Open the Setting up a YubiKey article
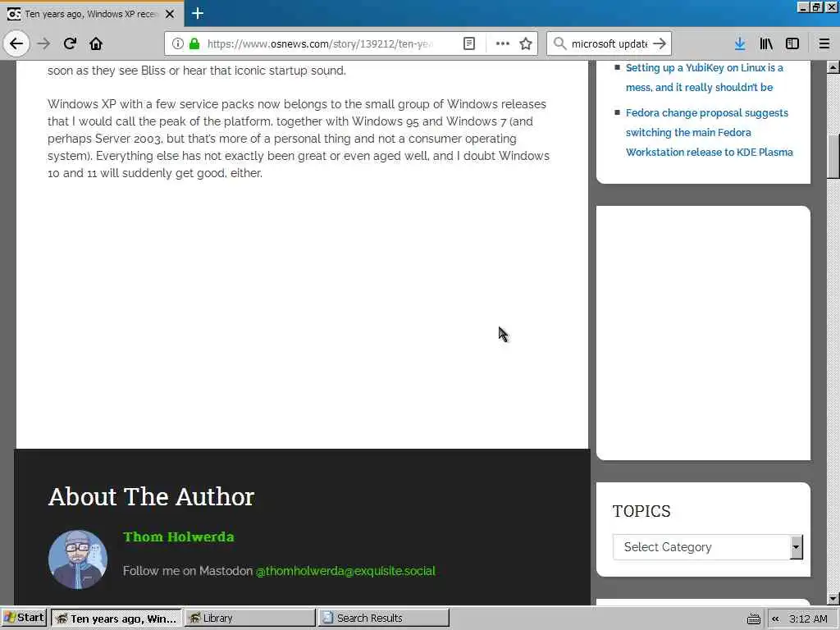The width and height of the screenshot is (840, 630). coord(704,77)
